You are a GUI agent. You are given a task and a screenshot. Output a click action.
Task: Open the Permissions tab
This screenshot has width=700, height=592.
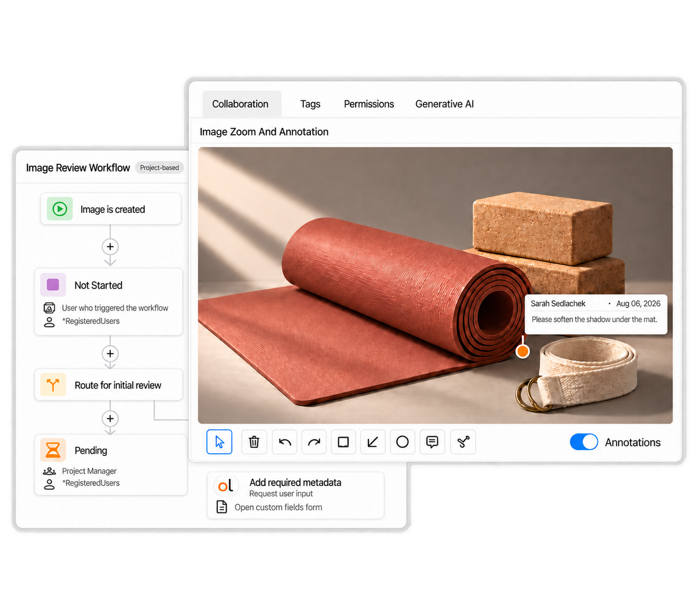tap(369, 104)
